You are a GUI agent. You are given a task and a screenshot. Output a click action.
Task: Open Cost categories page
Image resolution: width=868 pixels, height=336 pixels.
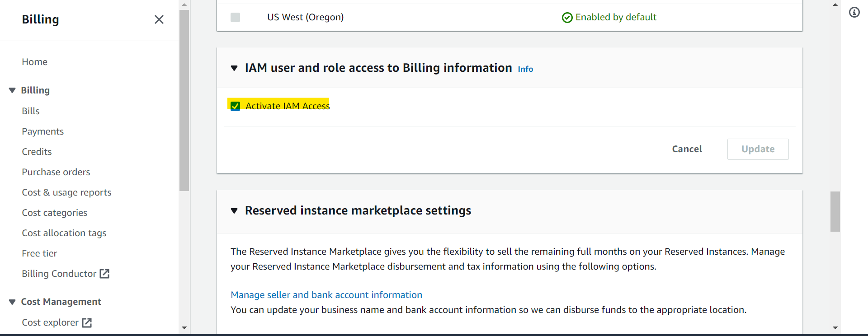click(55, 213)
